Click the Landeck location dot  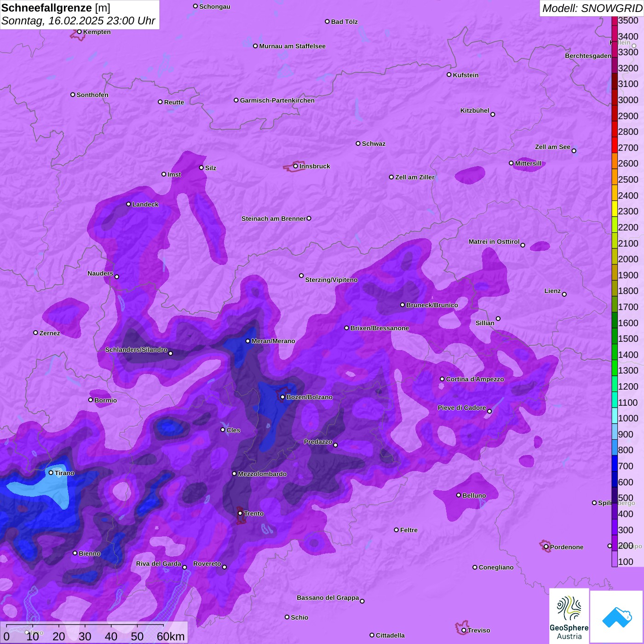coord(128,204)
